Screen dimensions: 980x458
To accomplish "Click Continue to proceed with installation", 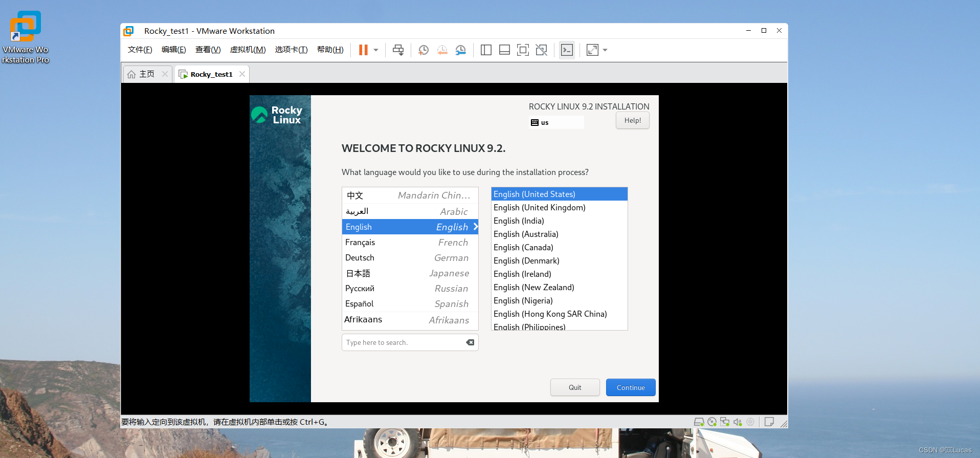I will point(631,387).
